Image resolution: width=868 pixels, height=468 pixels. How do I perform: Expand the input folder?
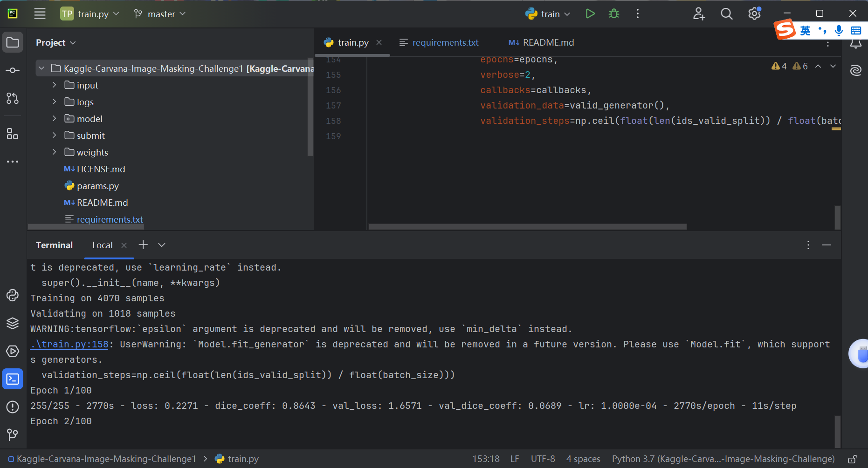[55, 85]
